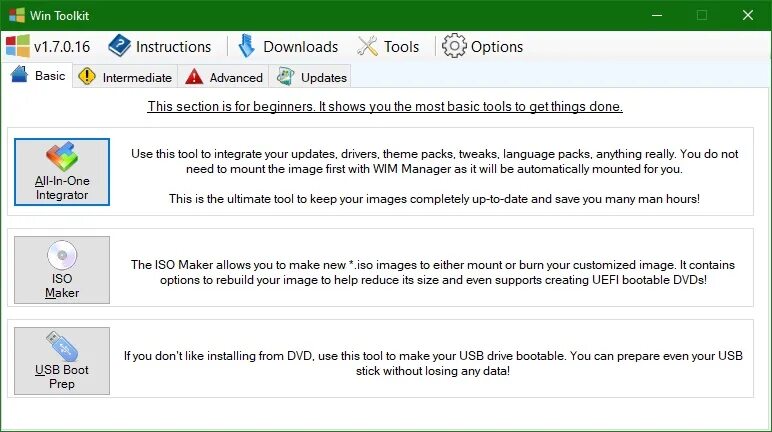The image size is (772, 432).
Task: Open the Tools menu
Action: (x=388, y=47)
